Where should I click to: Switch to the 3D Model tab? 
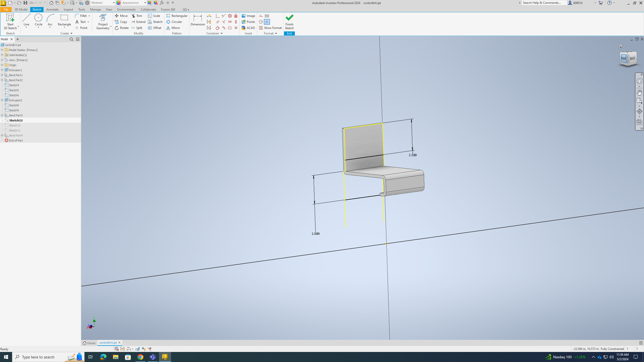pyautogui.click(x=21, y=10)
